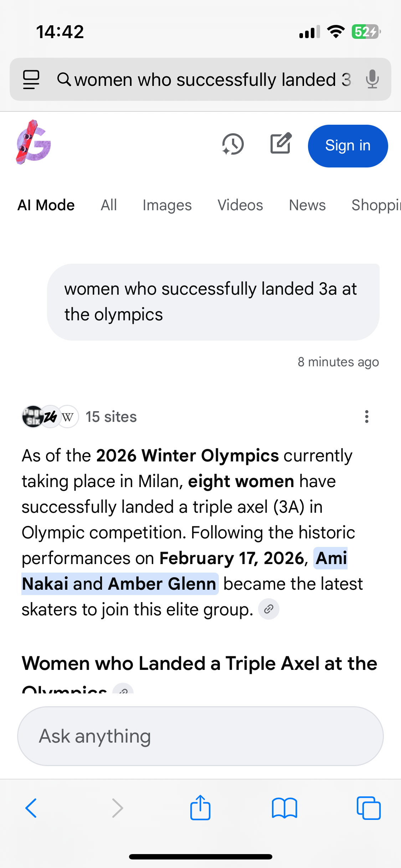401x868 pixels.
Task: Click the link chip after elite group
Action: pyautogui.click(x=268, y=609)
